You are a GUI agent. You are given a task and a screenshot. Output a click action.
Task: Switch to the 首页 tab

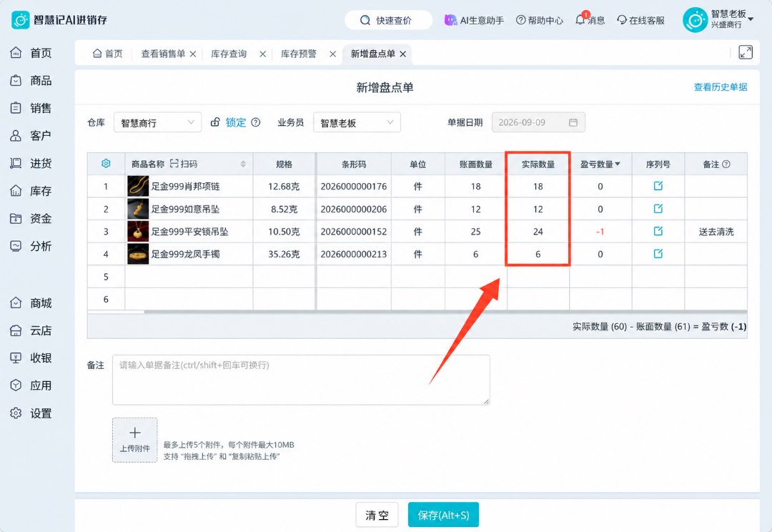108,54
